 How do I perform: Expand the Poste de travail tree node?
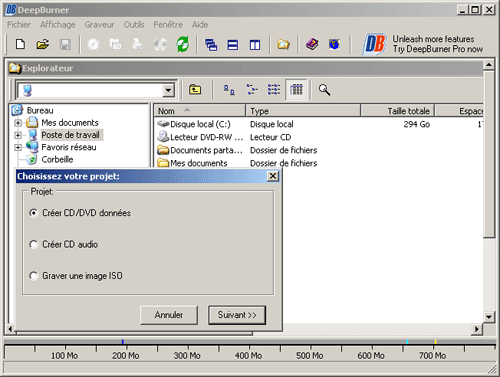pos(18,135)
